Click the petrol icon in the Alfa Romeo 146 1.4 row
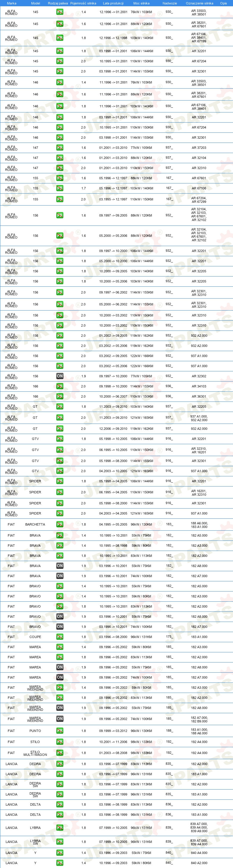The height and width of the screenshot is (868, 233). click(x=60, y=82)
